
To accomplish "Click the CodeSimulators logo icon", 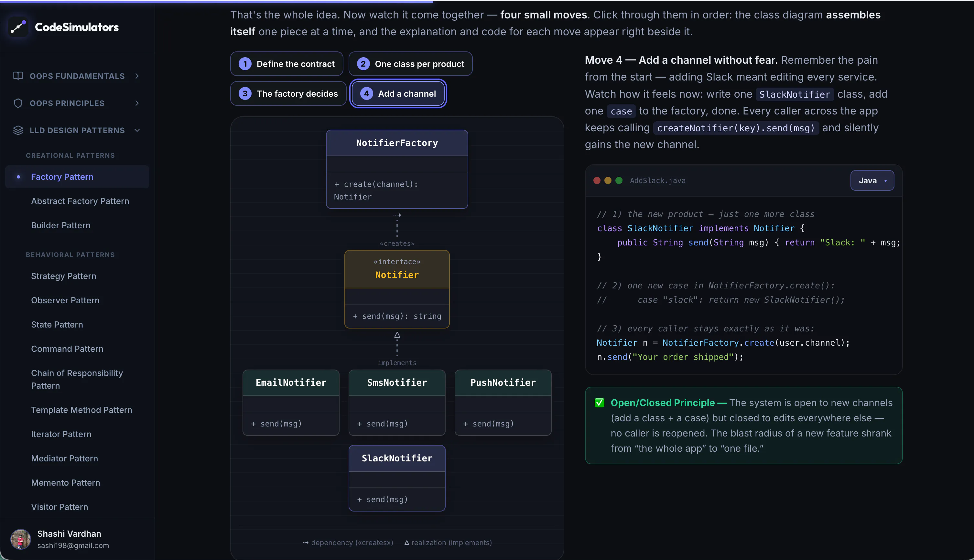I will tap(18, 27).
